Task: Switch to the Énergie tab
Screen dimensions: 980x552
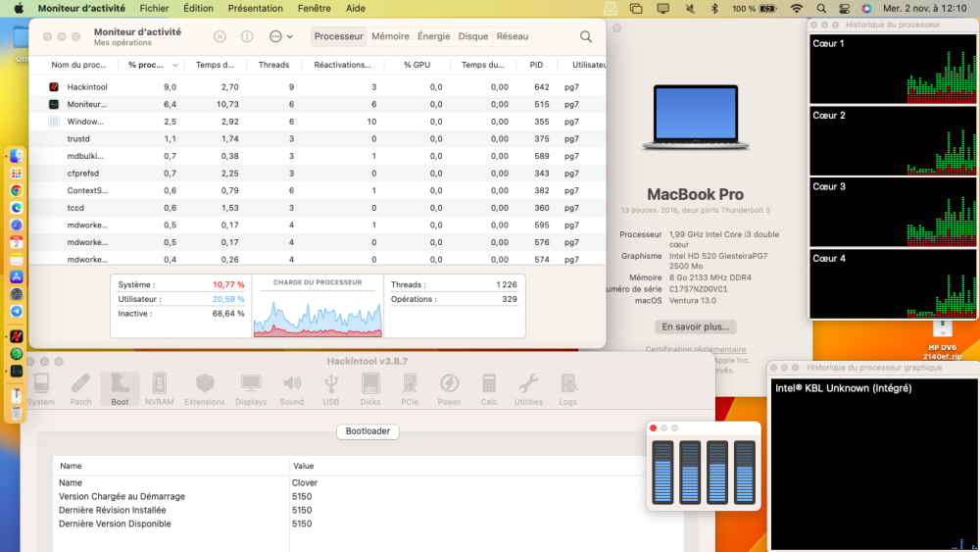Action: 434,36
